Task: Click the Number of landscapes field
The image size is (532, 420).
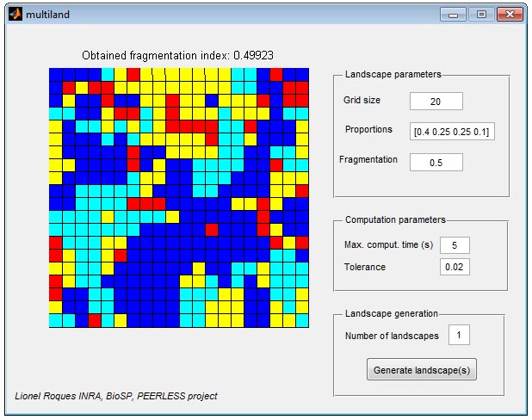Action: point(459,335)
